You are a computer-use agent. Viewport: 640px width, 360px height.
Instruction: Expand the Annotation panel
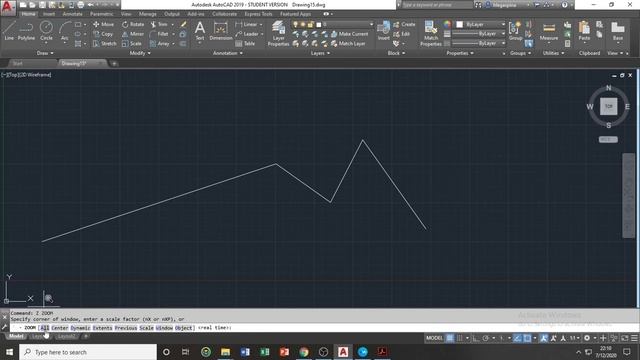pyautogui.click(x=228, y=53)
